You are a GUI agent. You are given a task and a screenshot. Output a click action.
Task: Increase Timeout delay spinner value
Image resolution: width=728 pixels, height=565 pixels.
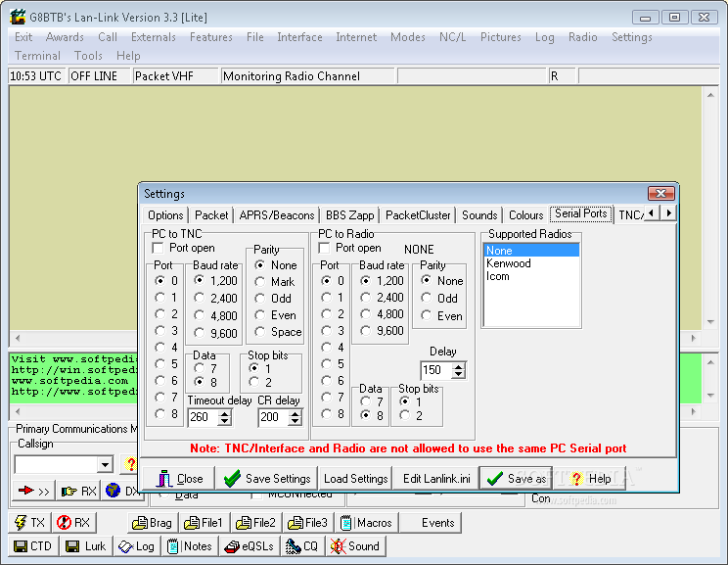coord(225,413)
